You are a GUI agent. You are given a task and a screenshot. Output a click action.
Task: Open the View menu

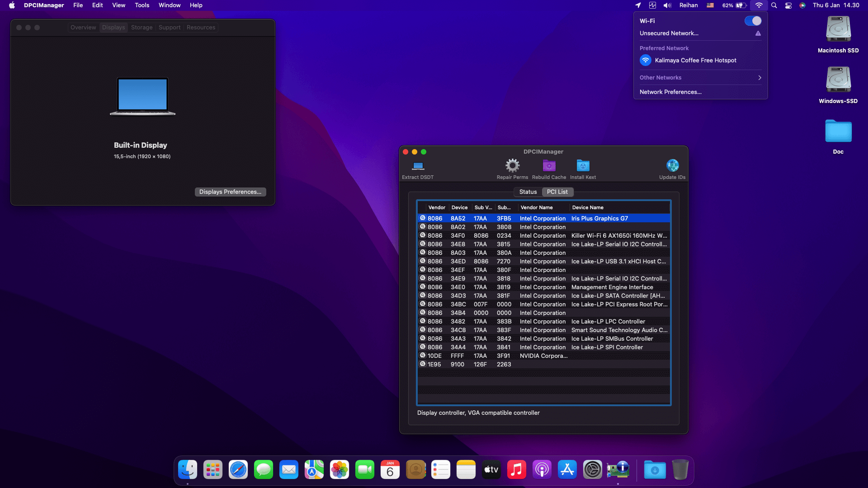pos(119,5)
